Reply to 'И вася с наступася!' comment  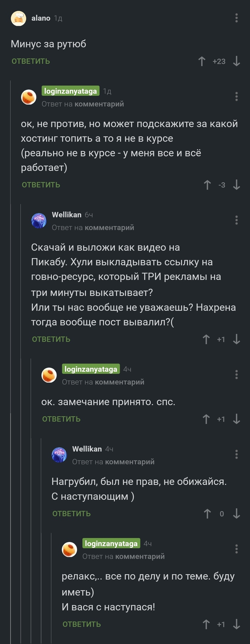(x=82, y=624)
